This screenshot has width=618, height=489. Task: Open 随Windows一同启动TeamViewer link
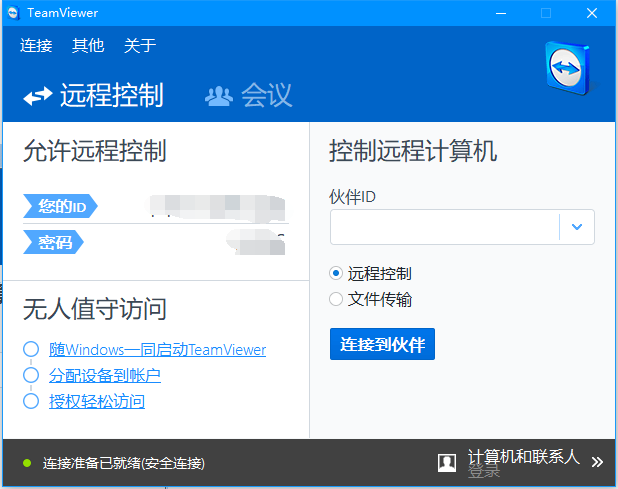(x=157, y=350)
